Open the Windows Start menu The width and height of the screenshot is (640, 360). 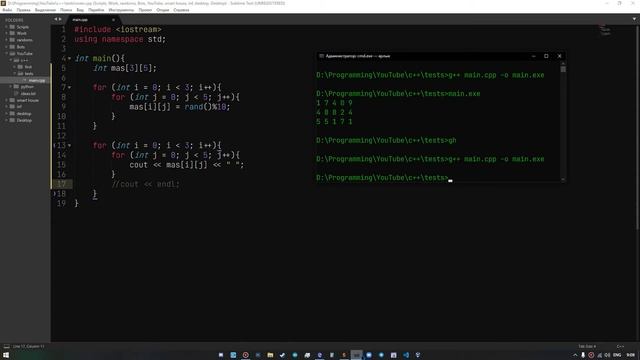[x=6, y=355]
